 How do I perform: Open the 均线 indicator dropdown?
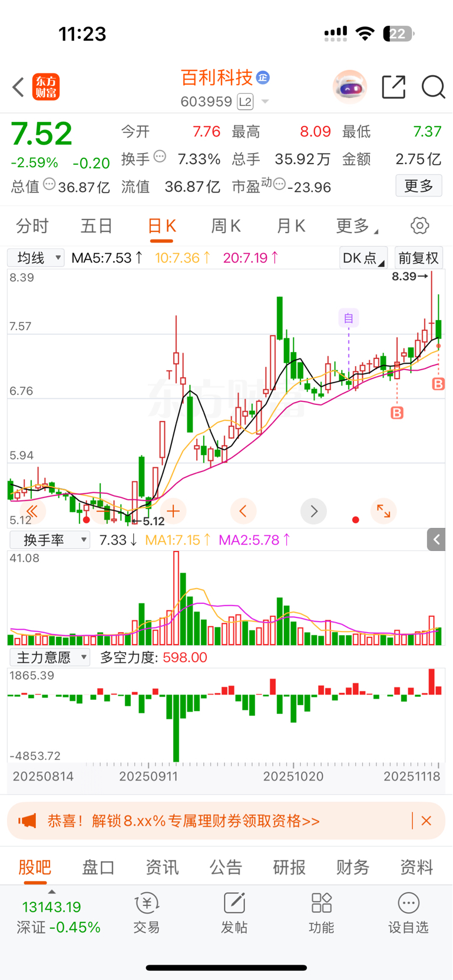click(35, 258)
